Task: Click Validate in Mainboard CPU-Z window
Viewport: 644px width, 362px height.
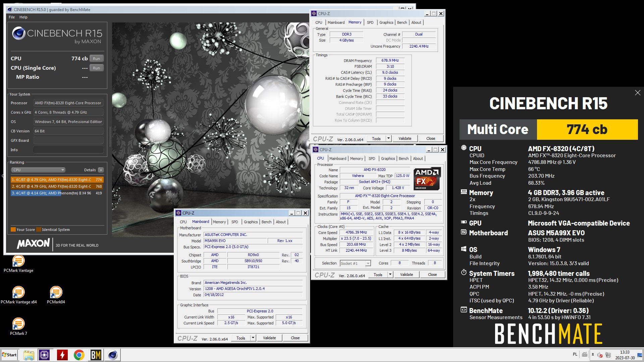Action: (x=269, y=338)
